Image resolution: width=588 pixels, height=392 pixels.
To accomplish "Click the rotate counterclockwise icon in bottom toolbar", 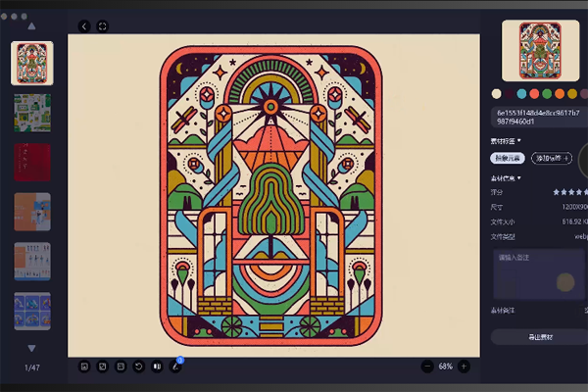I will (138, 367).
